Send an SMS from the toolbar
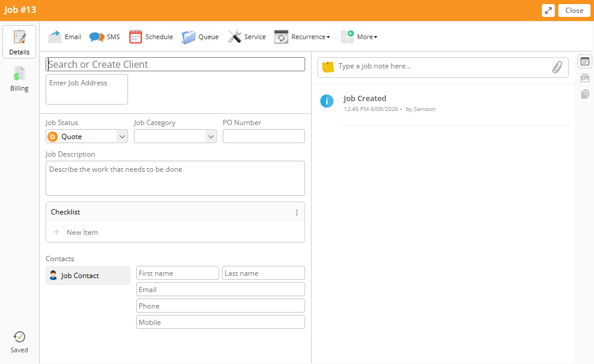 coord(105,37)
